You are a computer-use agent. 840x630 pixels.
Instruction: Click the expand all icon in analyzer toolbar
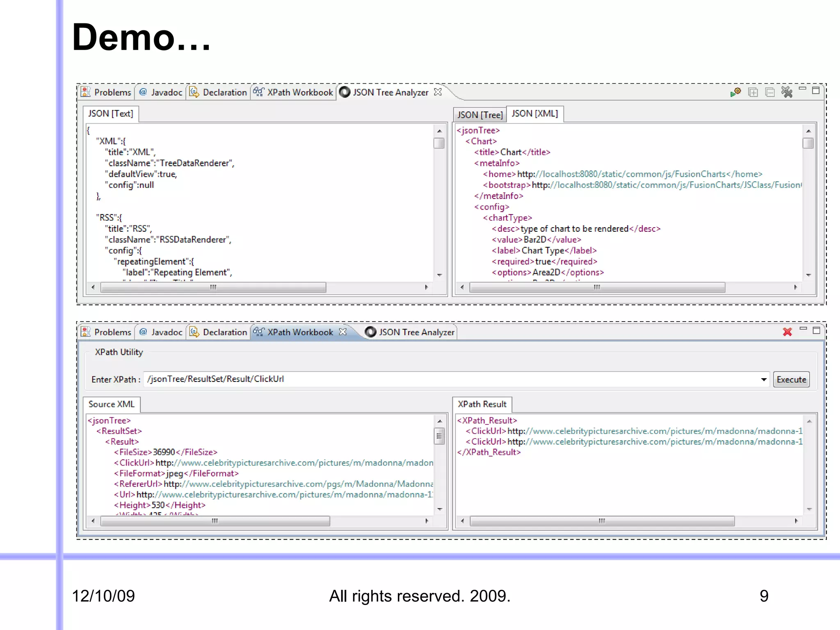[753, 92]
